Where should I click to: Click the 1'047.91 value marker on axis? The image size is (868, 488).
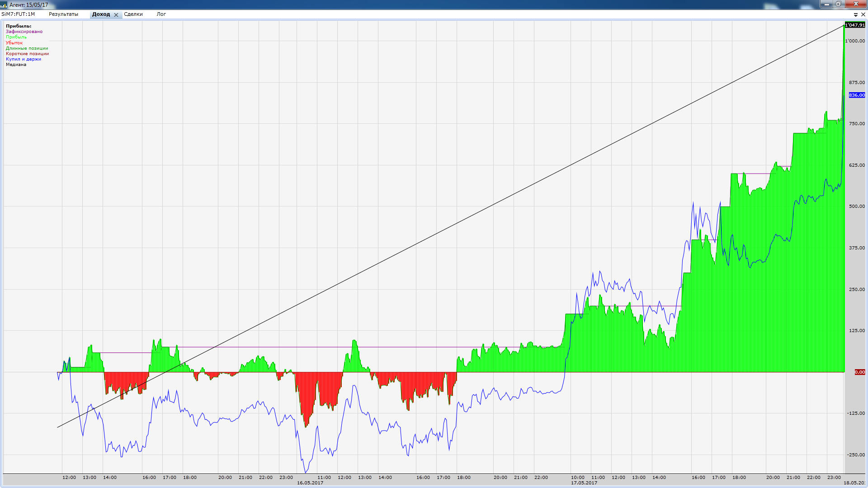click(855, 25)
